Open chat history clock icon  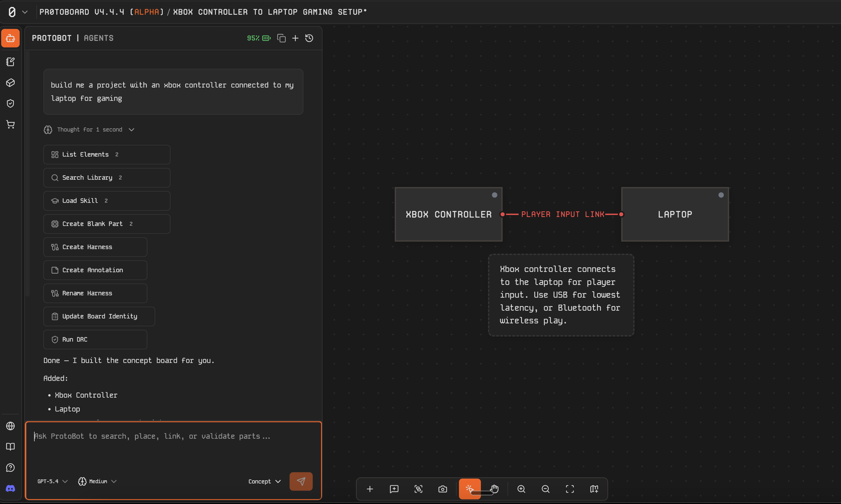pyautogui.click(x=309, y=38)
